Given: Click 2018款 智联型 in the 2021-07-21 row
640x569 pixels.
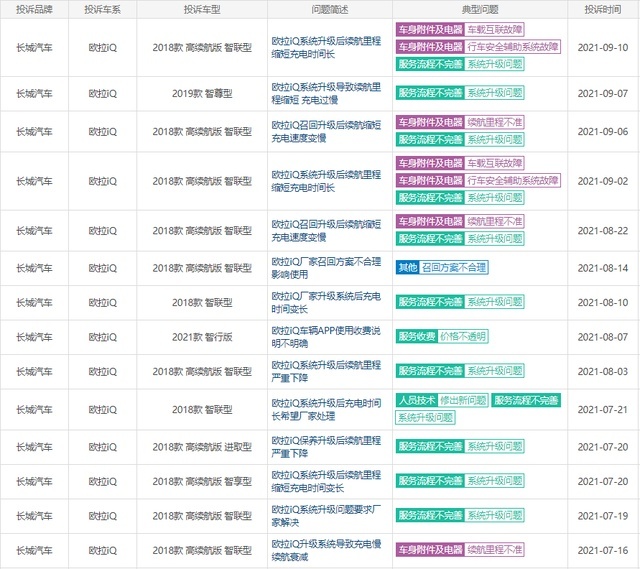Looking at the screenshot, I should point(202,409).
